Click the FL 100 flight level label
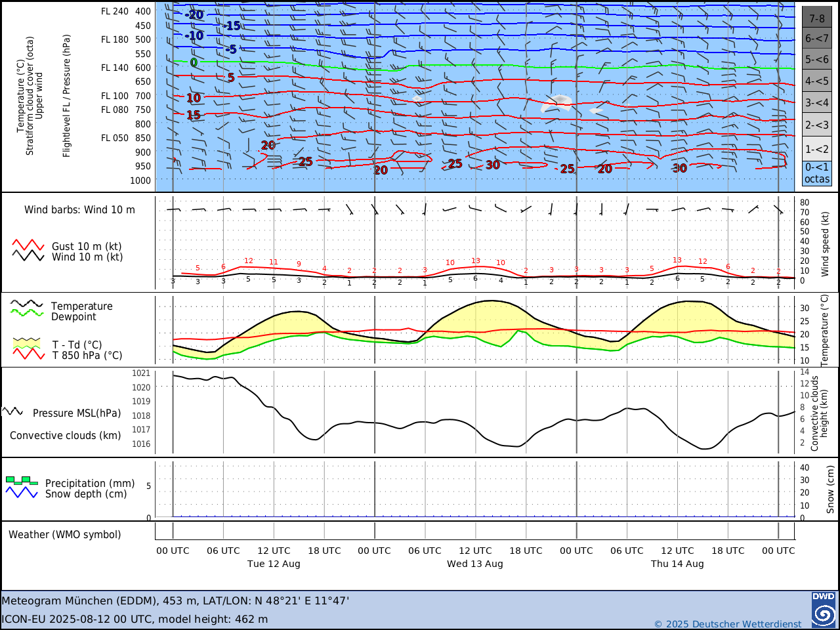The image size is (840, 630). [115, 96]
